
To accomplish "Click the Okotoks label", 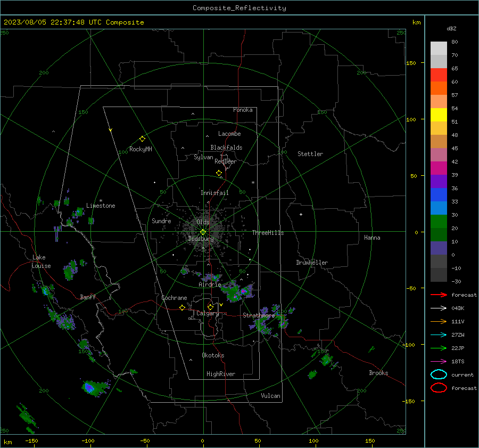I will coord(213,355).
